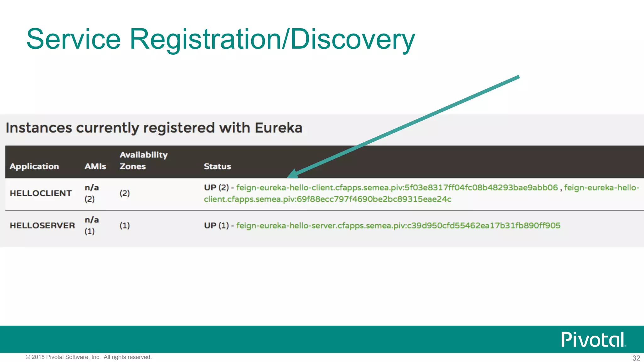
Task: Click the 2015 Pivotal Software copyright text
Action: tap(89, 357)
